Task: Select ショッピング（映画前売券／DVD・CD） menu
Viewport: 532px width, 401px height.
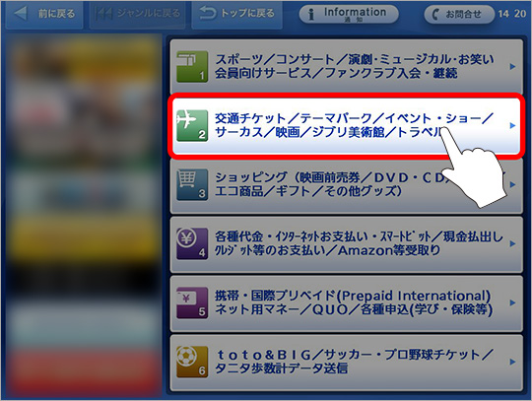Action: (347, 185)
